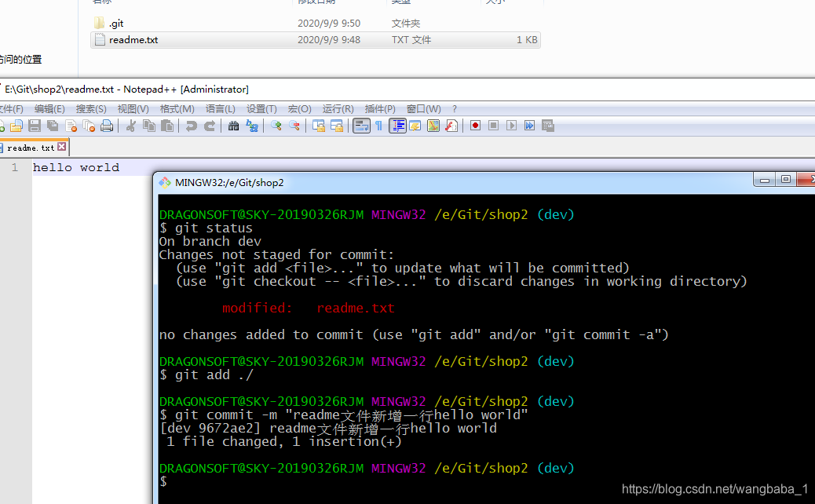The height and width of the screenshot is (504, 815).
Task: Click the Copy icon in Notepad++ toolbar
Action: 149,126
